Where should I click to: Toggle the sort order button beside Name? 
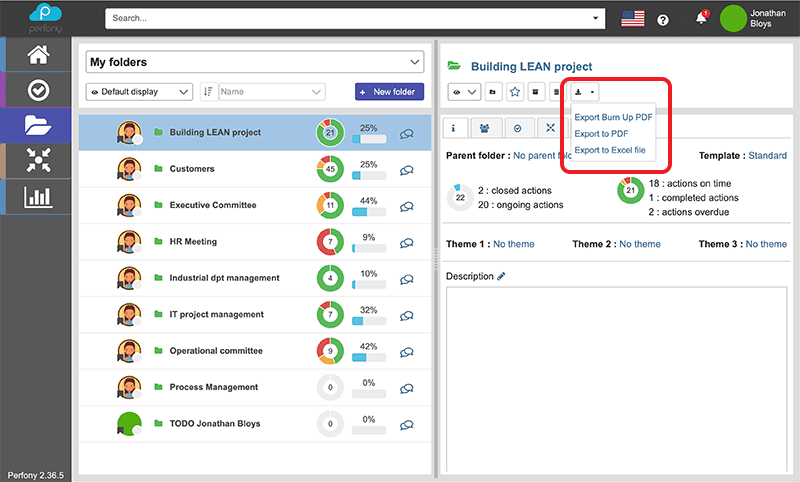(x=209, y=92)
